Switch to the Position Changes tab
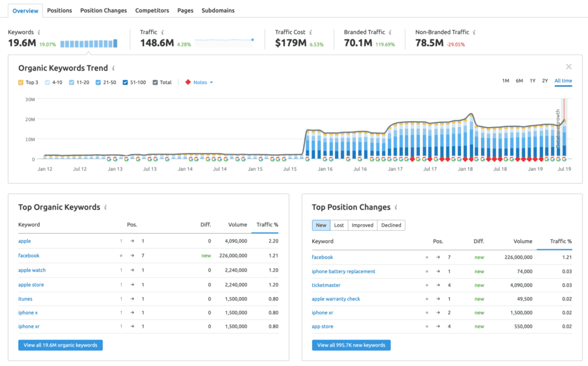 [x=103, y=11]
